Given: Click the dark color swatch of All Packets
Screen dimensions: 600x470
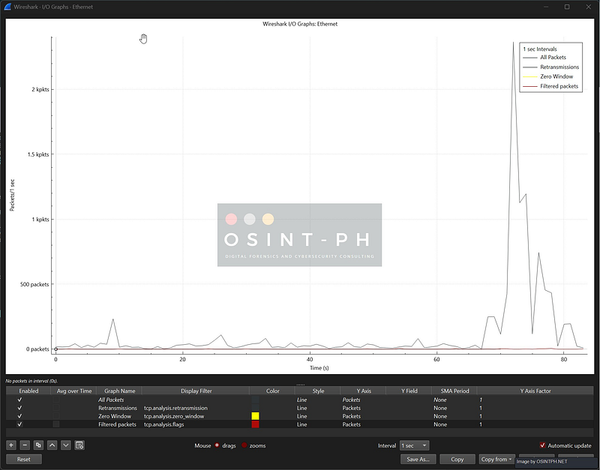Looking at the screenshot, I should [x=255, y=400].
